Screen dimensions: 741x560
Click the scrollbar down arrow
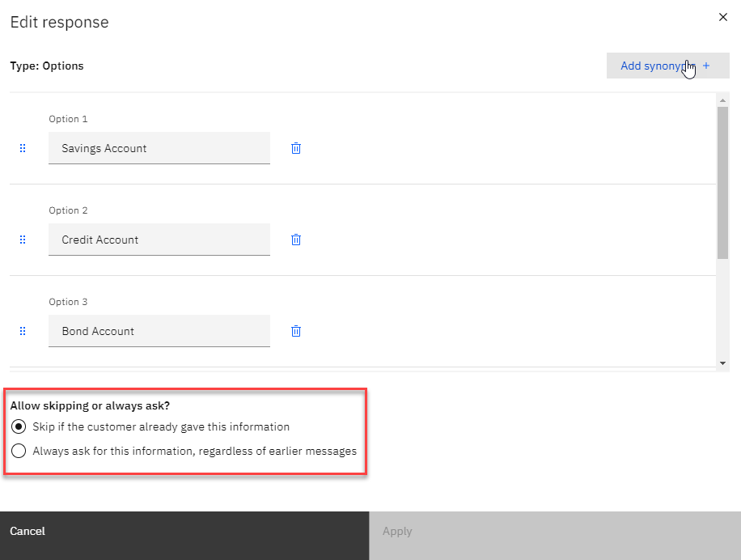pos(722,363)
